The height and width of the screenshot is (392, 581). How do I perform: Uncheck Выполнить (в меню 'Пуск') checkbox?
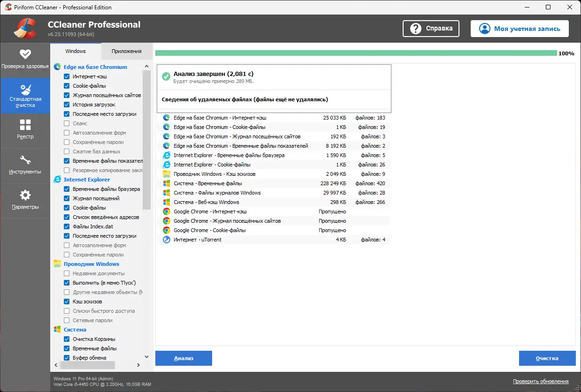click(x=67, y=283)
